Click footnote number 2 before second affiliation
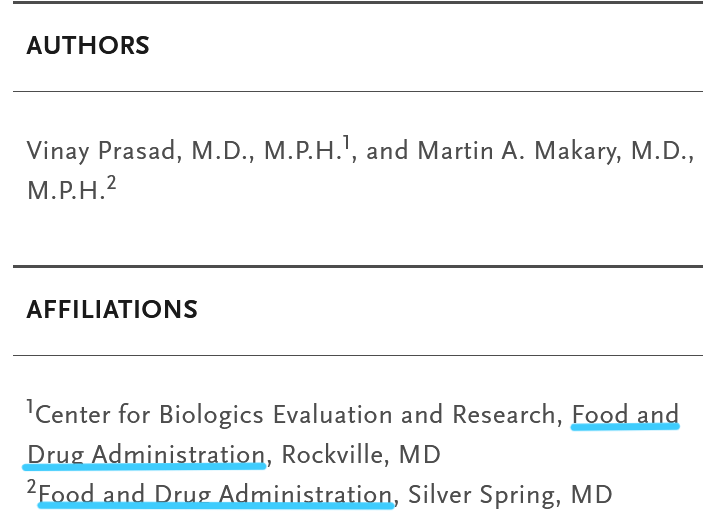The width and height of the screenshot is (703, 531). (31, 487)
